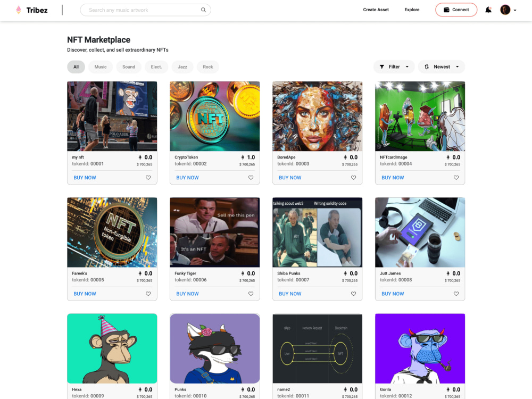Open the BoredApe portrait image

click(x=317, y=116)
